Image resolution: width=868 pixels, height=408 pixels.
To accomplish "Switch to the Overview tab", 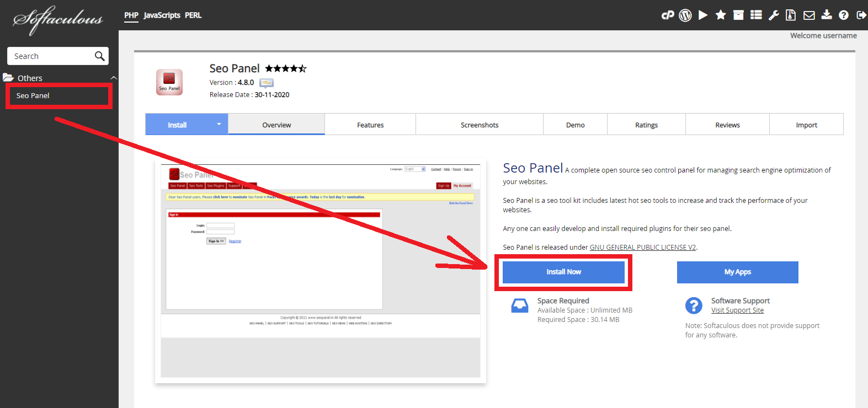I will (276, 125).
